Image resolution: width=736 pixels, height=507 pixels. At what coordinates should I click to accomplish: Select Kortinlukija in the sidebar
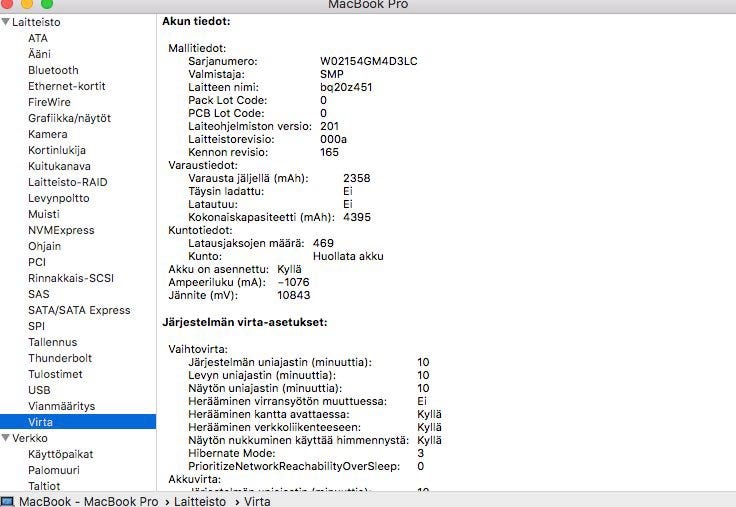(x=57, y=150)
